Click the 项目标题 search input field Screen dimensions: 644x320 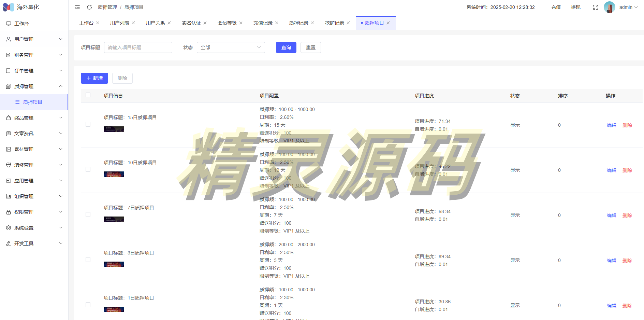point(138,47)
